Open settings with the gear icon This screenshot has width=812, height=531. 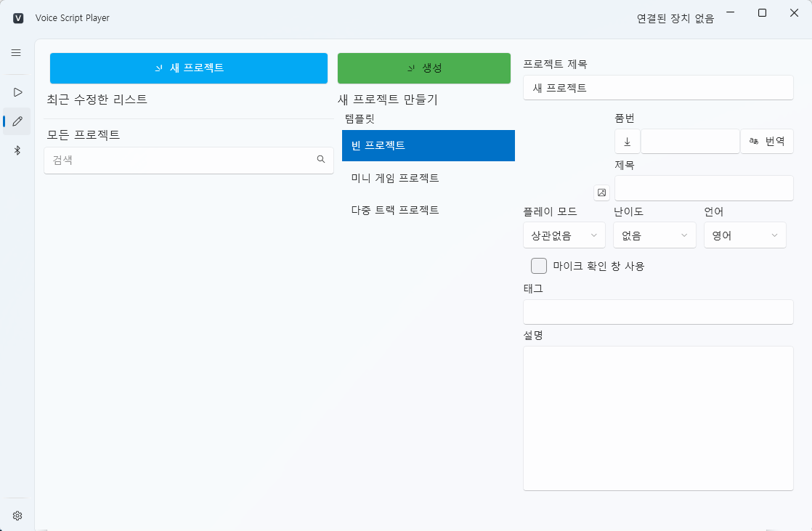pyautogui.click(x=16, y=514)
